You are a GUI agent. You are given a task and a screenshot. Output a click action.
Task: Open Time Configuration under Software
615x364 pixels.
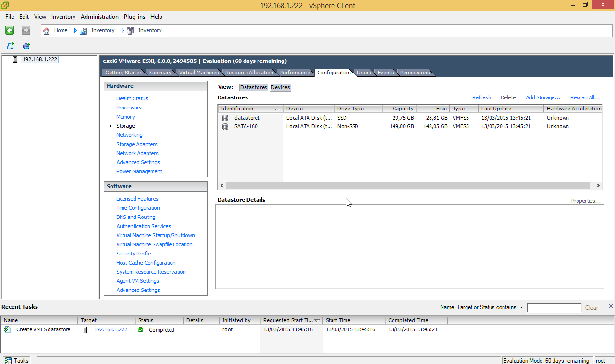138,208
